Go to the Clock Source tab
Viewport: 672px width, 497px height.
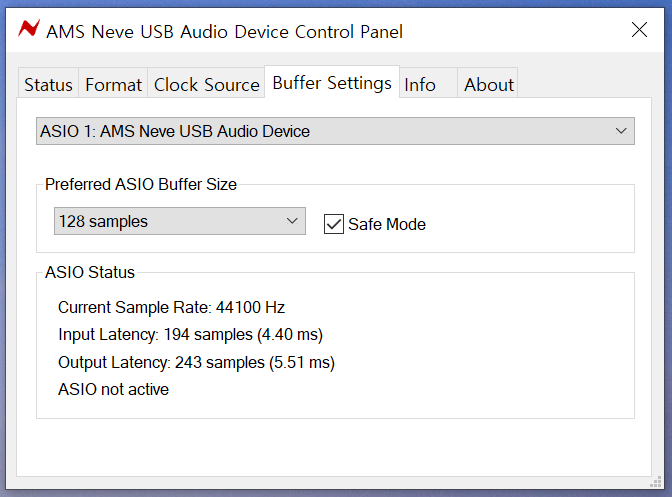pyautogui.click(x=207, y=84)
